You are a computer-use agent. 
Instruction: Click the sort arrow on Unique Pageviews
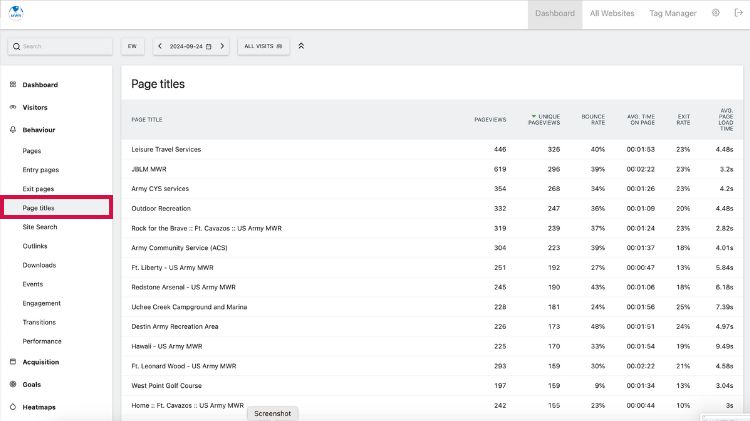pyautogui.click(x=534, y=116)
